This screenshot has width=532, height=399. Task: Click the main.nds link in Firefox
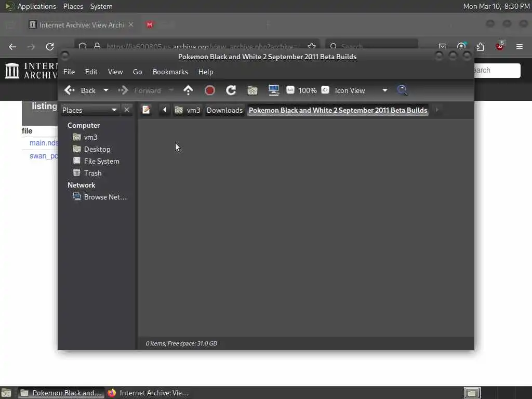coord(44,143)
